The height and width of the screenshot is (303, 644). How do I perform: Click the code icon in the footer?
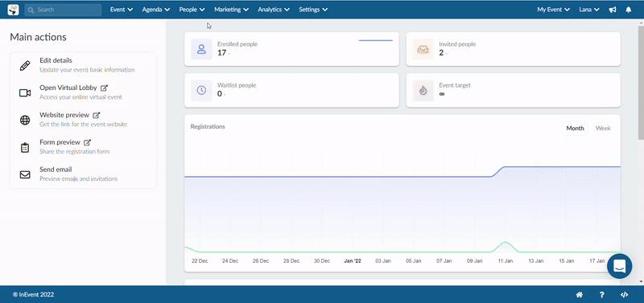pos(624,294)
